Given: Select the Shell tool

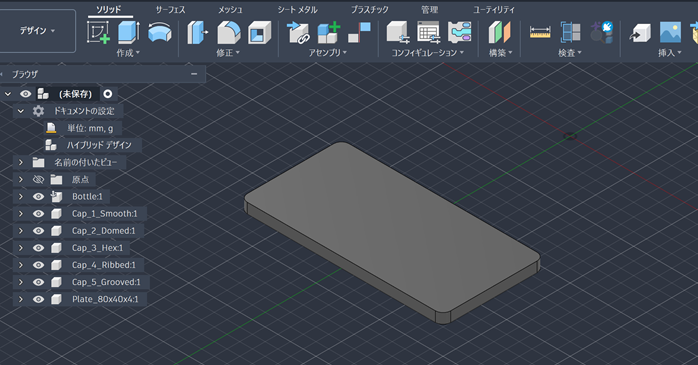Looking at the screenshot, I should coord(260,32).
